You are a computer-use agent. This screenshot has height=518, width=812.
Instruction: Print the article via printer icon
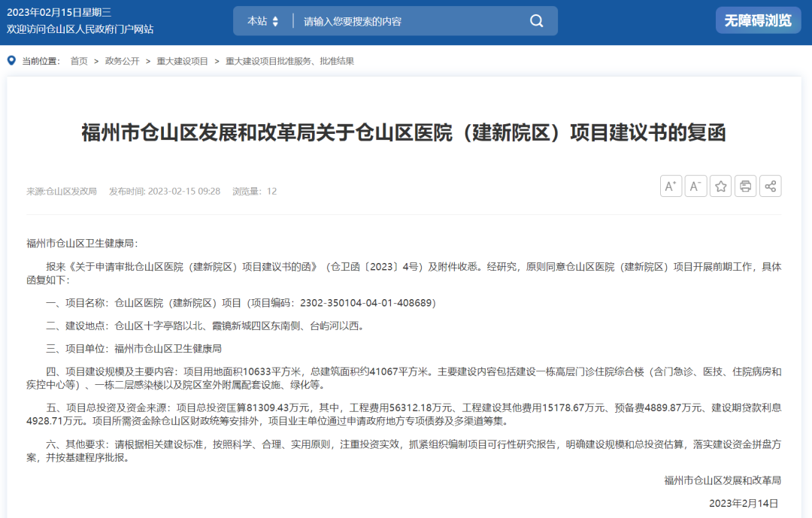tap(745, 186)
